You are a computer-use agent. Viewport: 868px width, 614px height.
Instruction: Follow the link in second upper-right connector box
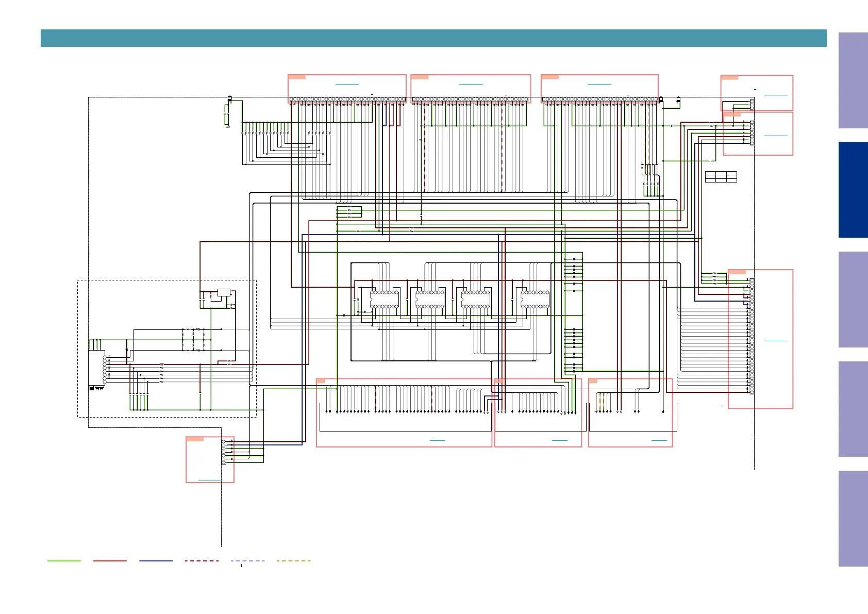coord(776,136)
